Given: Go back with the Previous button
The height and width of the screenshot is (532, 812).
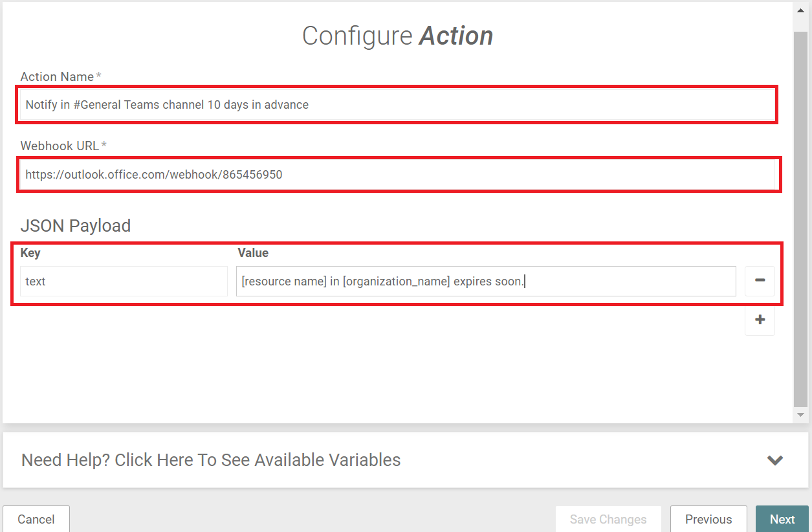Looking at the screenshot, I should tap(708, 519).
